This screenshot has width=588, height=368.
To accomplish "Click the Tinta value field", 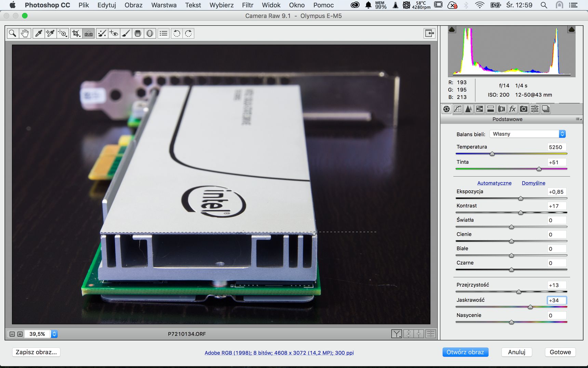I will tap(557, 162).
